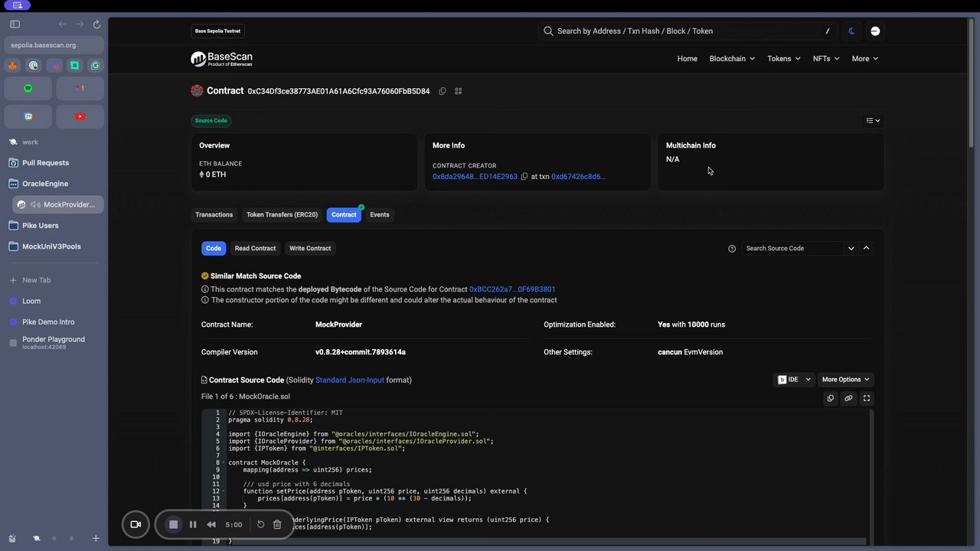This screenshot has height=551, width=980.
Task: Open the Read Contract sub-tab
Action: tap(255, 249)
